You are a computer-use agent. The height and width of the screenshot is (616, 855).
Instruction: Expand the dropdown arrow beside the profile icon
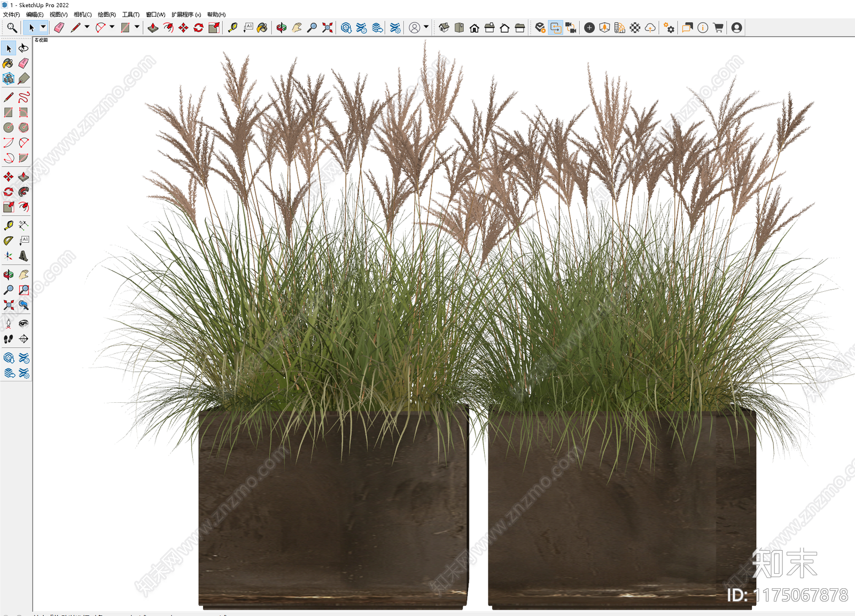tap(426, 27)
